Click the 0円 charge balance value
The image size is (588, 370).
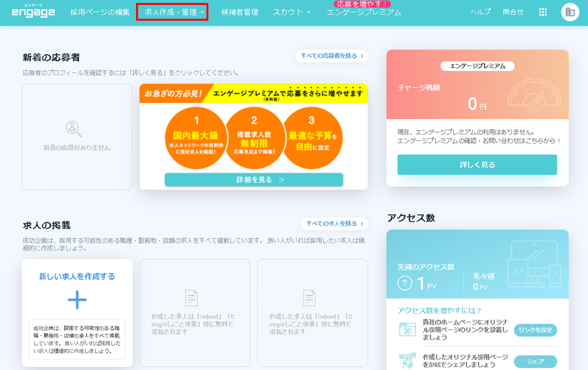pyautogui.click(x=477, y=104)
